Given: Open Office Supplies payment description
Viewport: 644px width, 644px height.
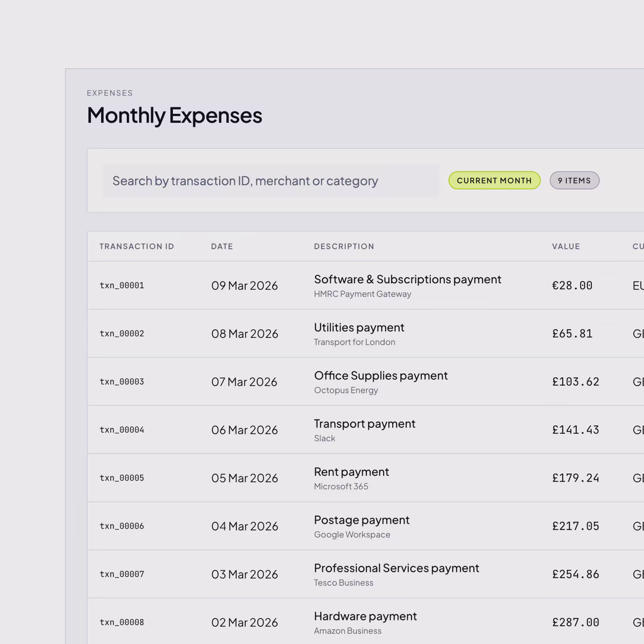Looking at the screenshot, I should [x=381, y=376].
